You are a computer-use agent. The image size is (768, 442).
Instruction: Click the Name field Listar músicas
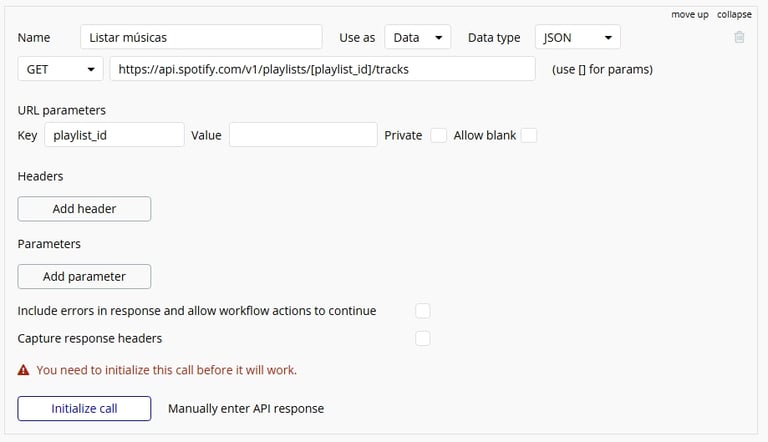(x=201, y=37)
